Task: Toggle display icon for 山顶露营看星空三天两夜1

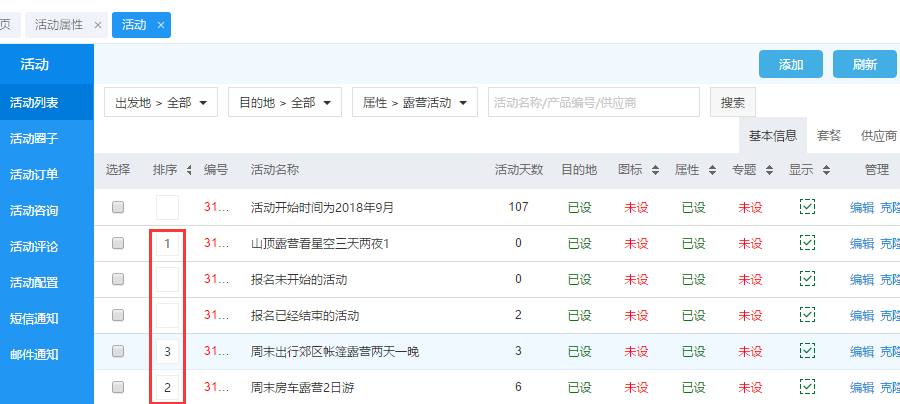Action: pos(807,243)
